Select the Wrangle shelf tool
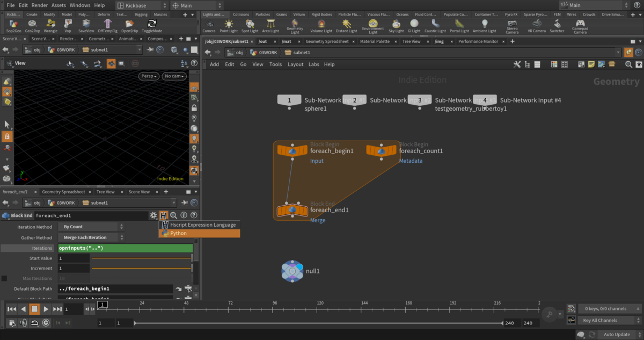The height and width of the screenshot is (340, 644). coord(50,26)
